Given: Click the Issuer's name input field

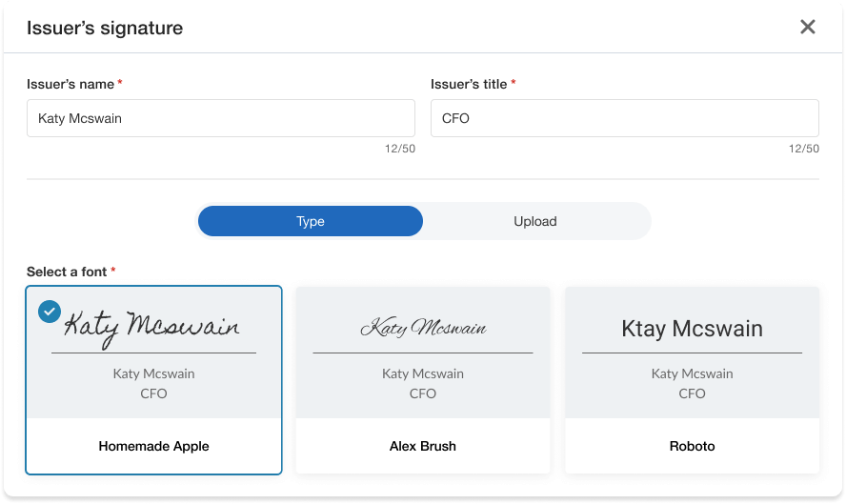Looking at the screenshot, I should click(221, 118).
